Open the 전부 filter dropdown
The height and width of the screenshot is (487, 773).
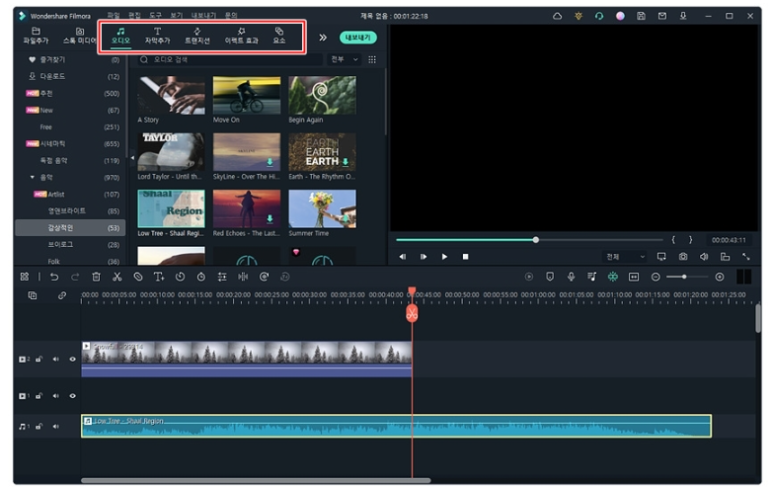(344, 60)
